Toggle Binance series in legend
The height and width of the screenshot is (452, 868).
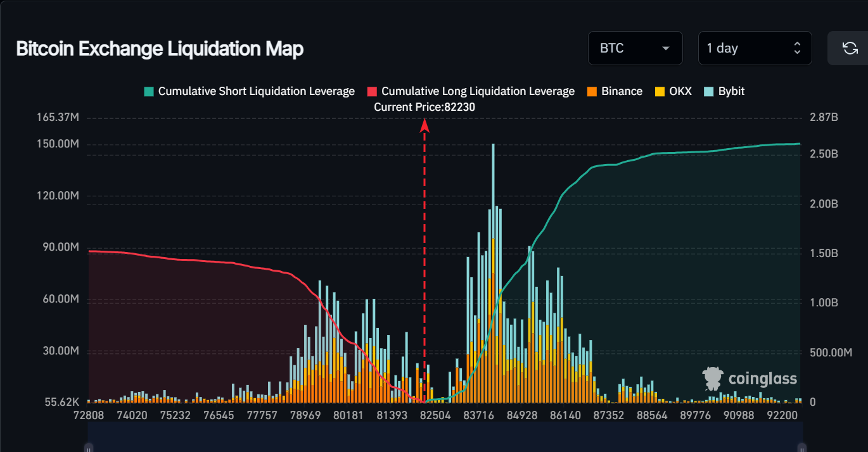click(x=615, y=91)
